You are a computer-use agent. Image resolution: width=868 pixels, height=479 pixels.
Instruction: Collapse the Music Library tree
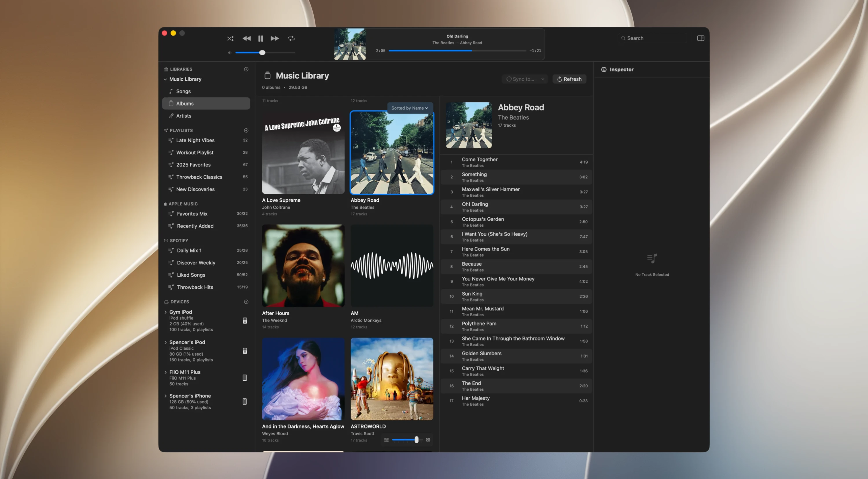click(165, 79)
